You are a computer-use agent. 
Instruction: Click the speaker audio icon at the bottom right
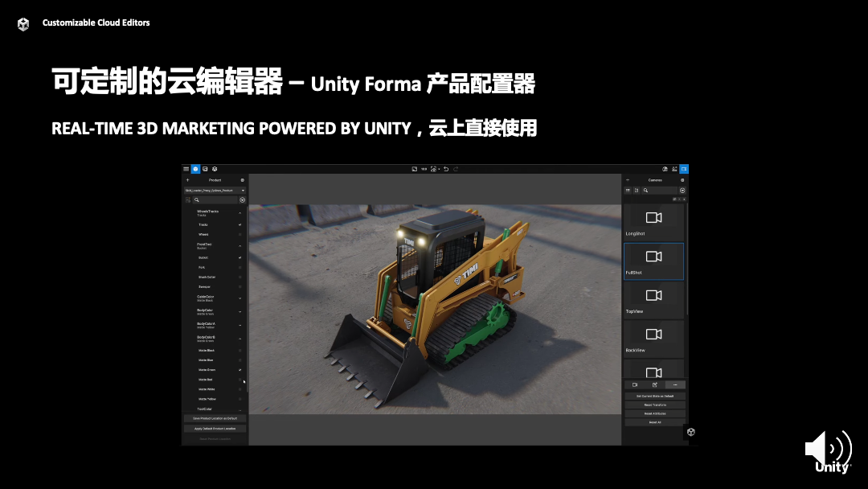click(x=828, y=448)
